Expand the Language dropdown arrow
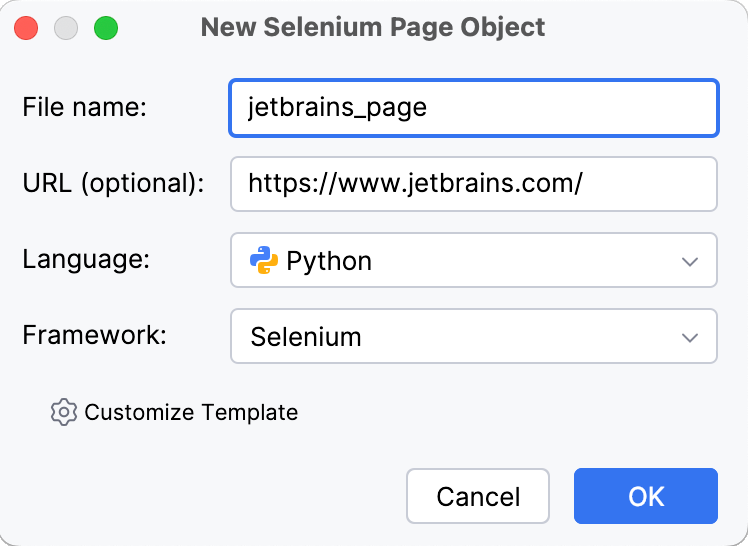This screenshot has height=546, width=748. (x=689, y=262)
